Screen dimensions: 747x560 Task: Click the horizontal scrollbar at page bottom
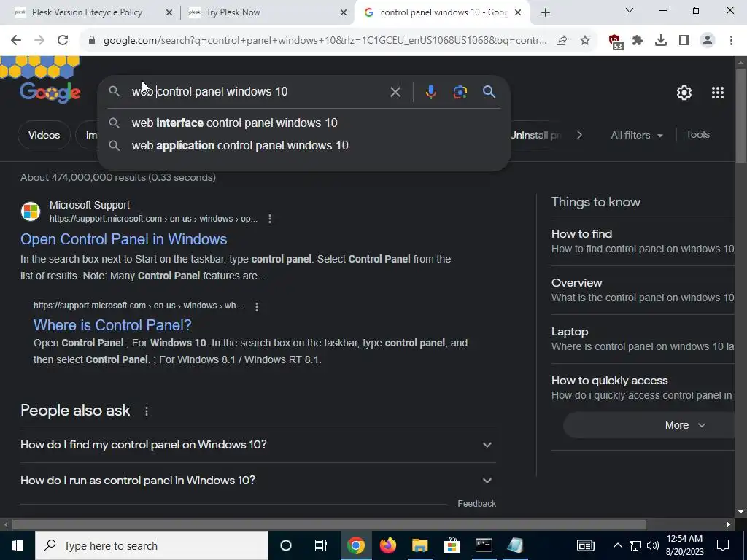pyautogui.click(x=329, y=524)
